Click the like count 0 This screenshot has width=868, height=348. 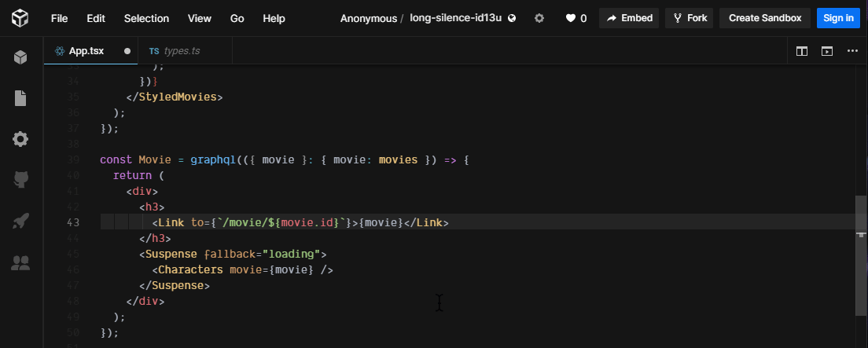tap(583, 18)
